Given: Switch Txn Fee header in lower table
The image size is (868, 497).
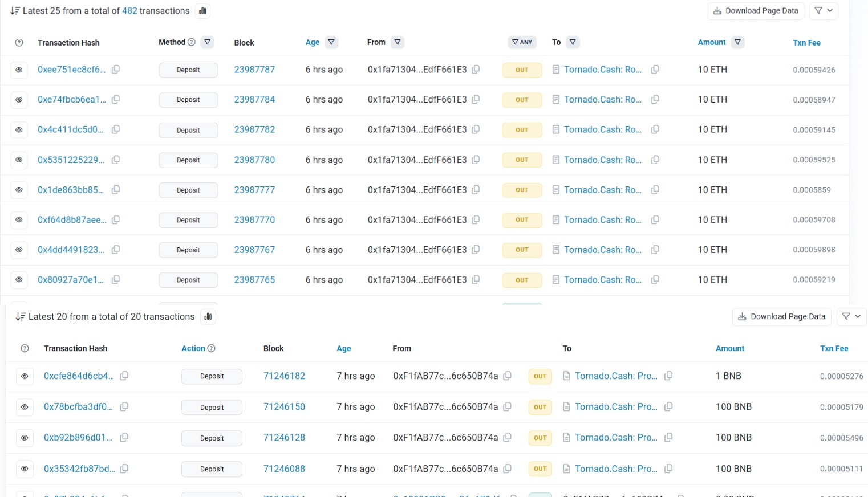Looking at the screenshot, I should (x=834, y=348).
